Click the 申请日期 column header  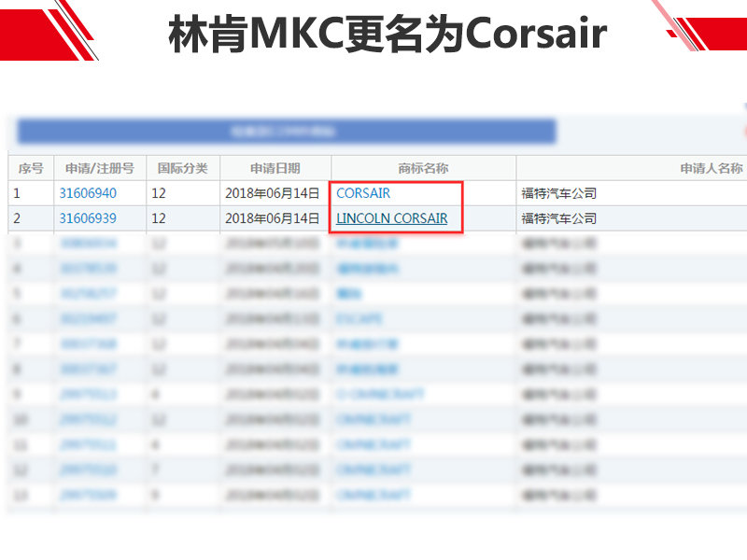pyautogui.click(x=275, y=168)
